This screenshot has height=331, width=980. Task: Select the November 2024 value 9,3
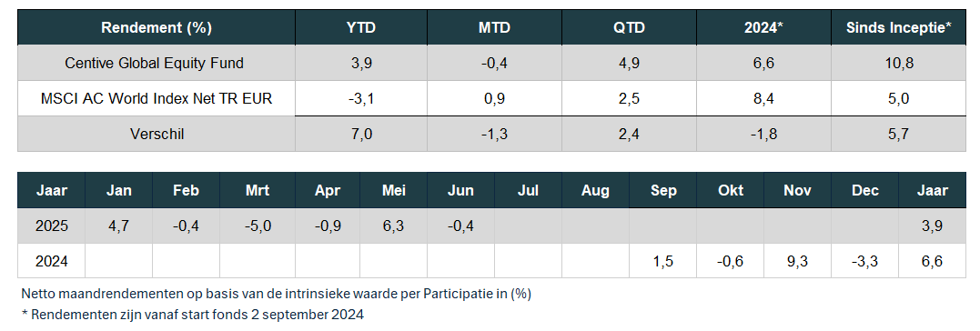point(798,261)
